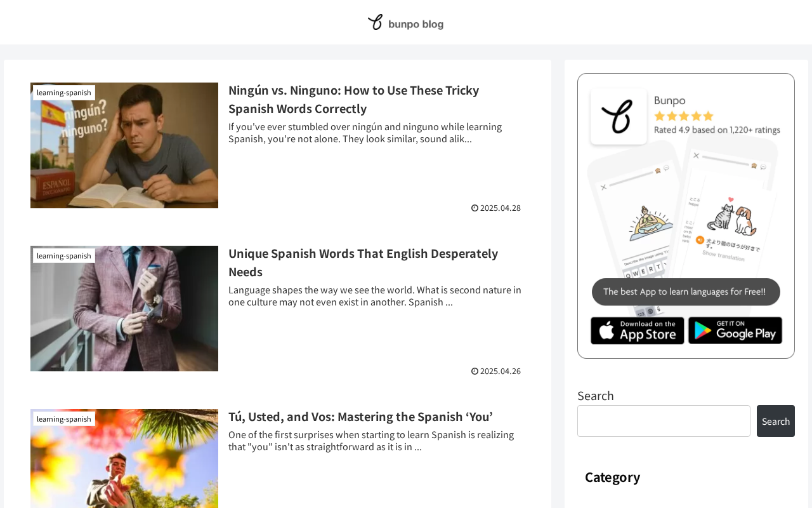Click the Google Play badge
Image resolution: width=812 pixels, height=508 pixels.
coord(735,331)
